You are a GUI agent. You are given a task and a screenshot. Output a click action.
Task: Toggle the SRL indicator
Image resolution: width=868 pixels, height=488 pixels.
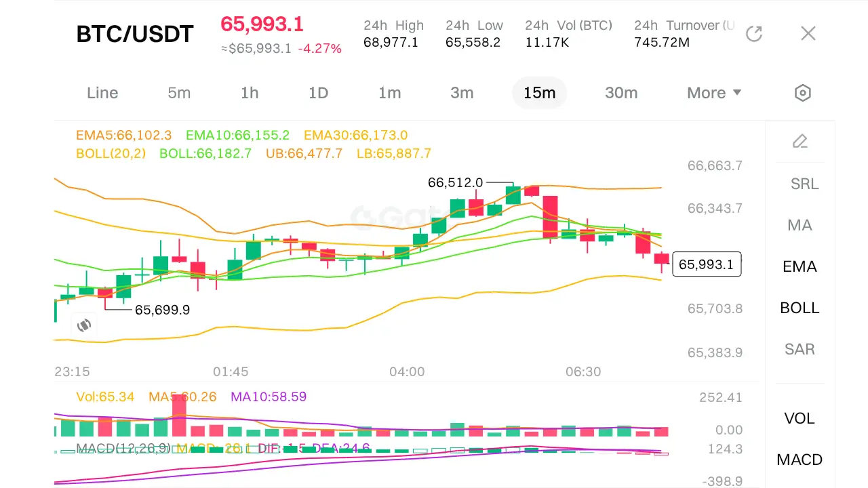coord(804,184)
